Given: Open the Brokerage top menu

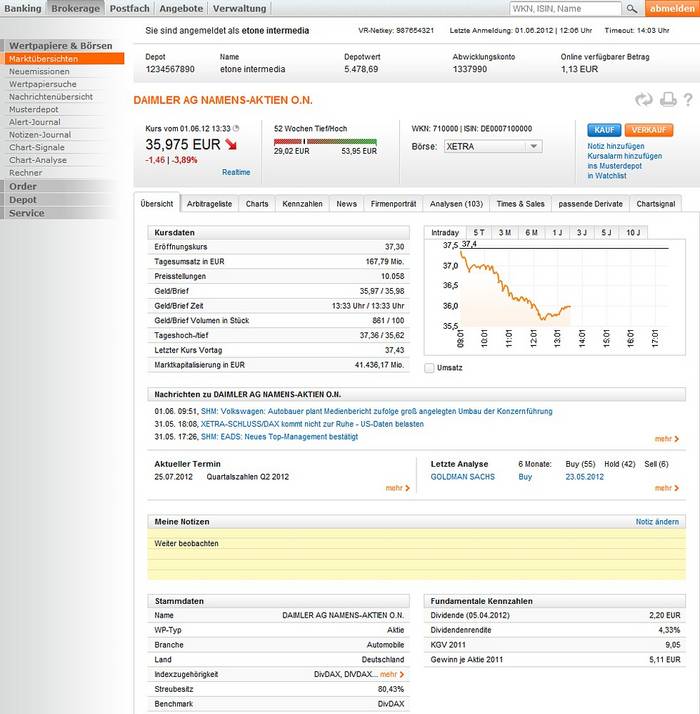Looking at the screenshot, I should click(75, 8).
